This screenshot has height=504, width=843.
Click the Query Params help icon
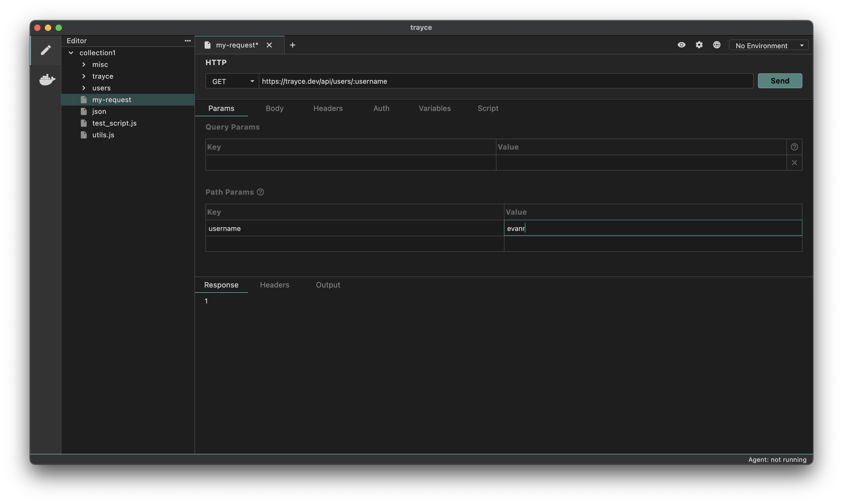tap(794, 147)
